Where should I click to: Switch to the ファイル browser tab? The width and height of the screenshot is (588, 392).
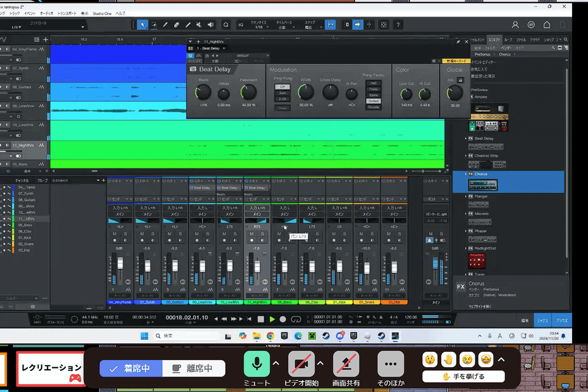(521, 40)
